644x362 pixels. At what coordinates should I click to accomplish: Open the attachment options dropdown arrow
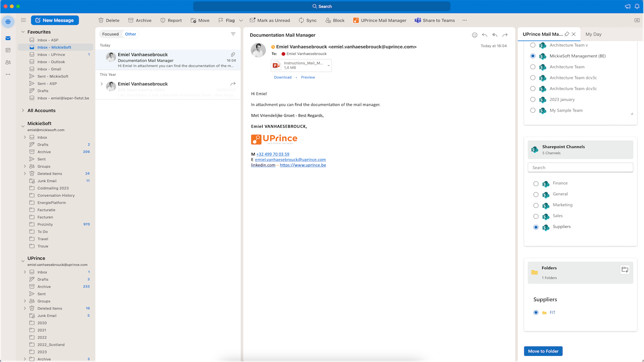click(329, 66)
